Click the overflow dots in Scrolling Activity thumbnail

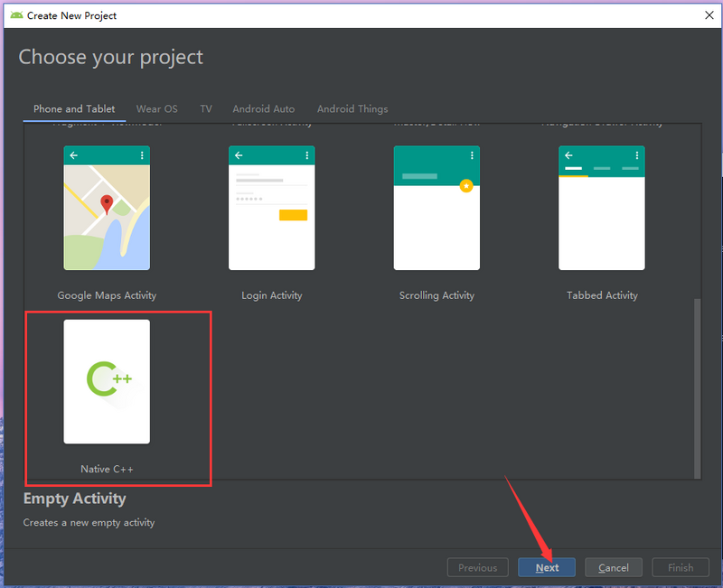pos(472,155)
